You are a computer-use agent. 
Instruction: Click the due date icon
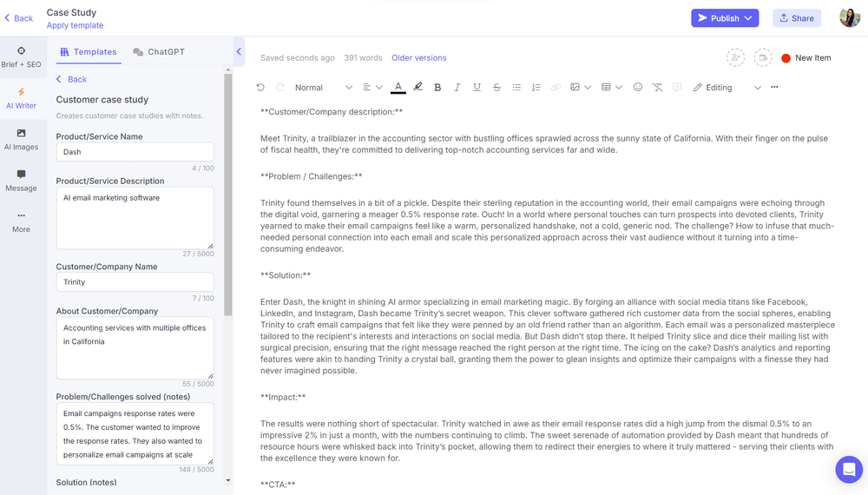coord(763,57)
